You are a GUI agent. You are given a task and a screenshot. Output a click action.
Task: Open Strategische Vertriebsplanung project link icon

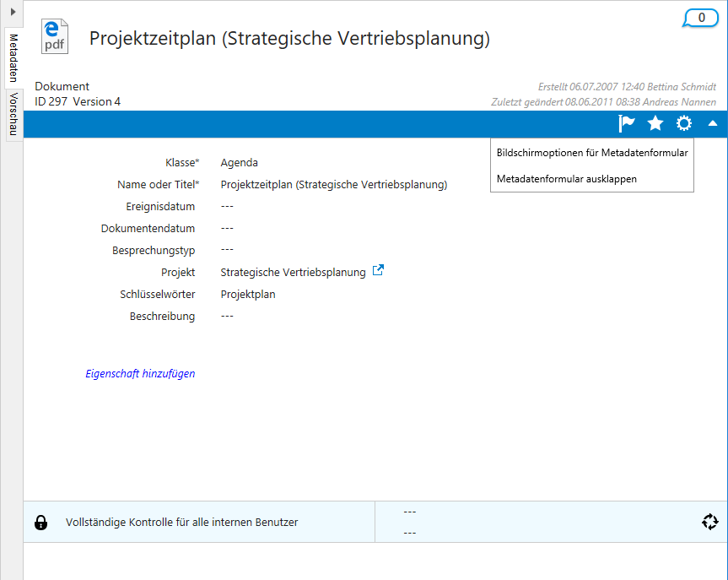click(x=379, y=271)
